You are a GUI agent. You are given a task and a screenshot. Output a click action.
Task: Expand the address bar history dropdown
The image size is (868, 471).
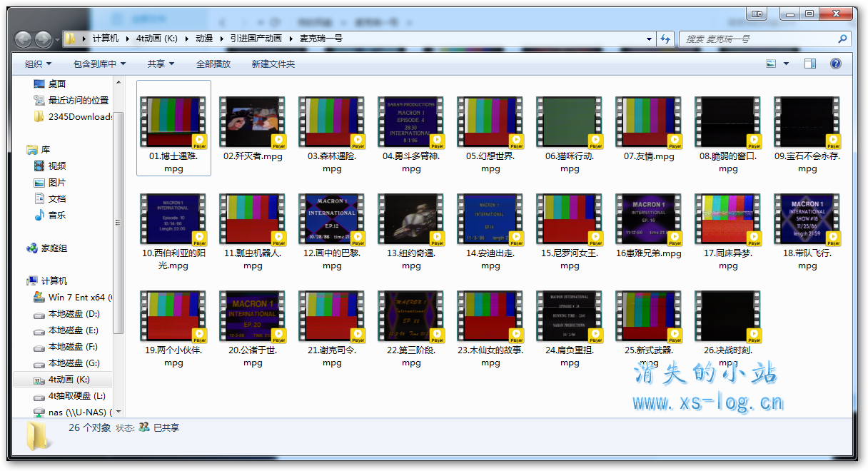(x=649, y=39)
